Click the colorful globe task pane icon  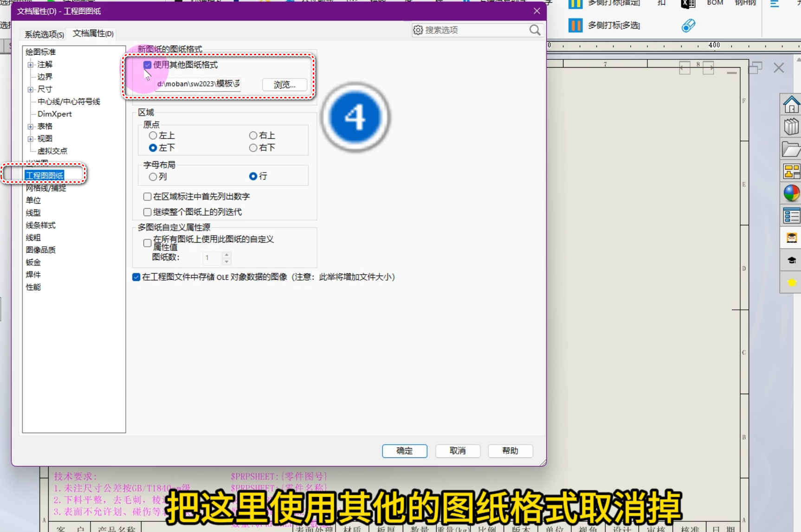pyautogui.click(x=791, y=193)
